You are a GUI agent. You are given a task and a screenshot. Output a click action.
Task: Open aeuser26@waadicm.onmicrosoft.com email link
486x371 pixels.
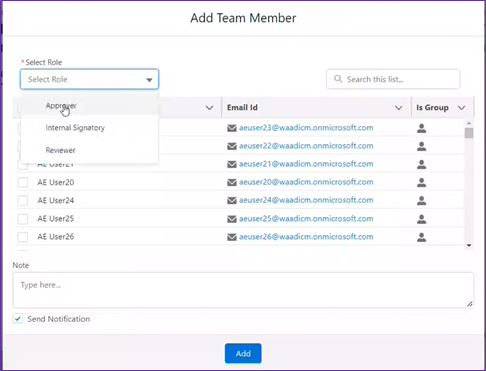pyautogui.click(x=306, y=237)
